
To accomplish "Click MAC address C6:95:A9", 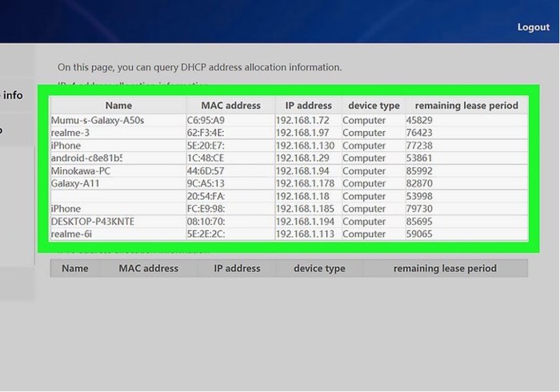I will tap(206, 120).
